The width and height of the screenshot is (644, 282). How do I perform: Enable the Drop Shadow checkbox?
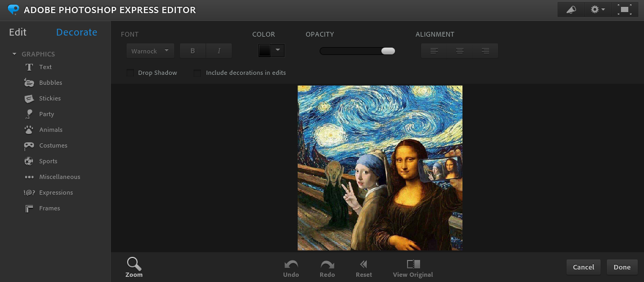pos(130,73)
